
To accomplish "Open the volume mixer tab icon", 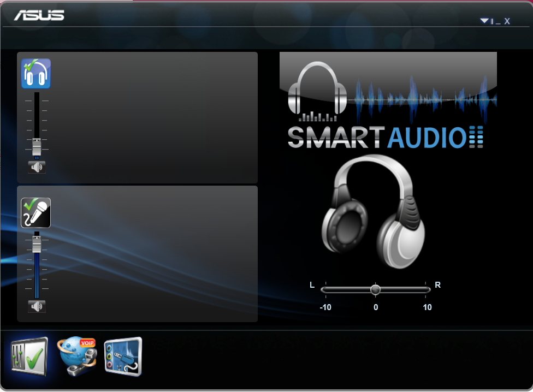I will tap(28, 357).
